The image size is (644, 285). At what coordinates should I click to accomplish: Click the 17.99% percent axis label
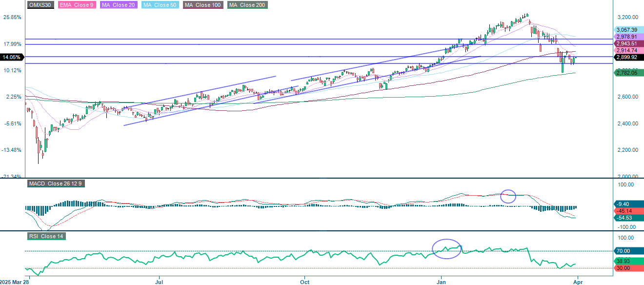tap(12, 44)
